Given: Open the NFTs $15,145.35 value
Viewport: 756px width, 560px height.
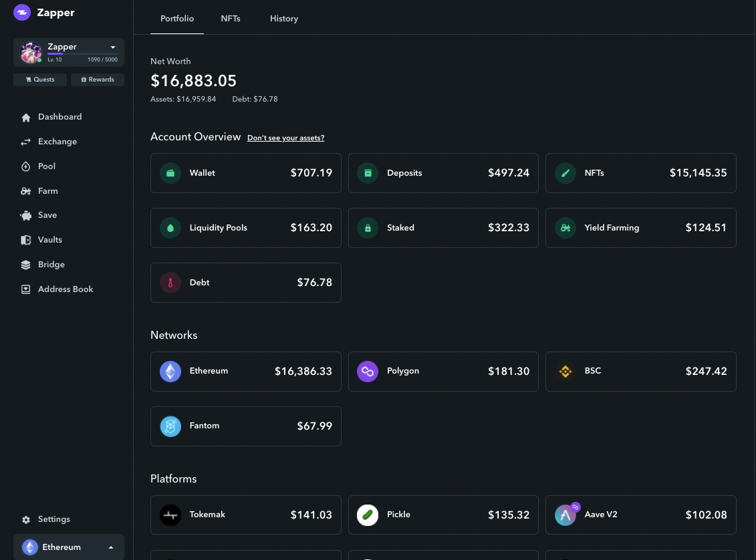Looking at the screenshot, I should tap(698, 173).
